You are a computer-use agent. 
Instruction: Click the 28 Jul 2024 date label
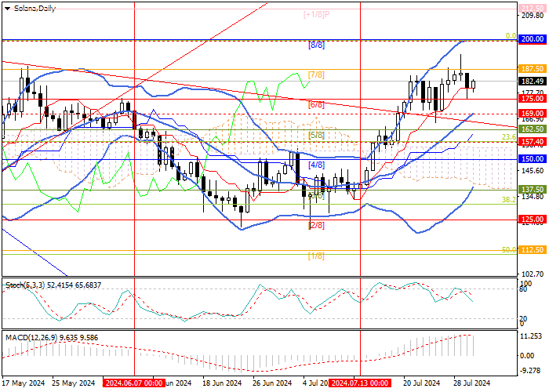coord(472,383)
